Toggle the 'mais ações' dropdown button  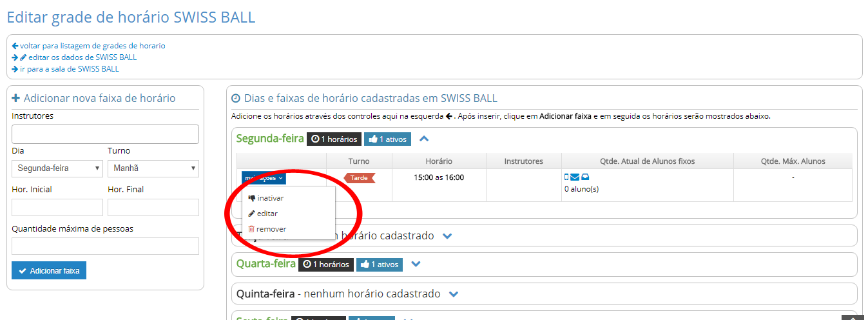264,178
